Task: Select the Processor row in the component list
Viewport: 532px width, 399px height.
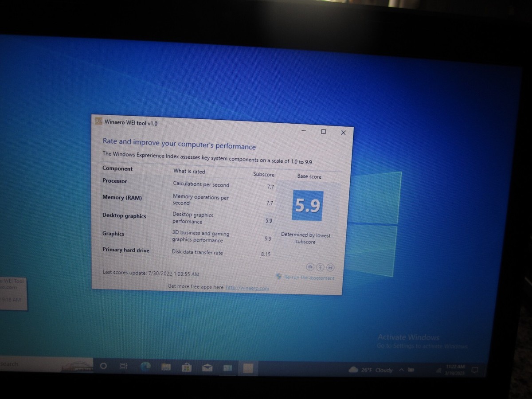Action: click(x=115, y=181)
